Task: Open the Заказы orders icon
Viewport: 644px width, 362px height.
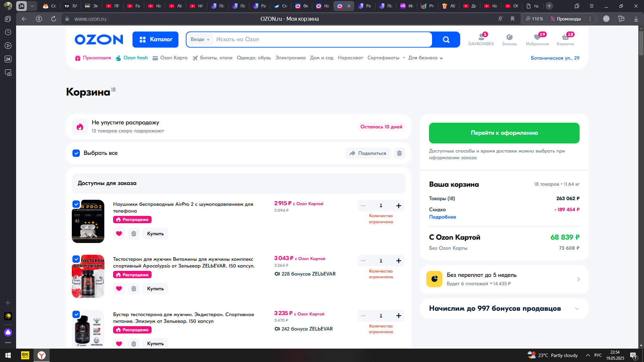Action: 509,39
